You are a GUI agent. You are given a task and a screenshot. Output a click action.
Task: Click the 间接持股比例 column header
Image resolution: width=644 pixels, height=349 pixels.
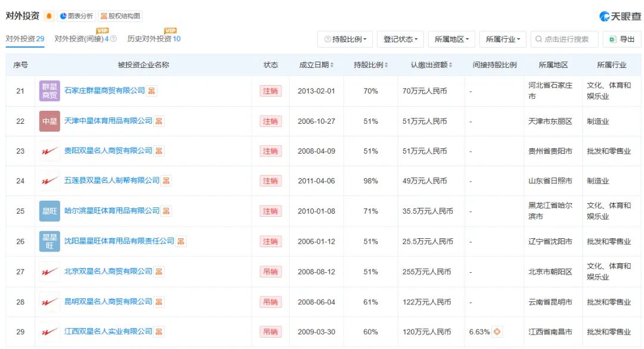coord(494,65)
